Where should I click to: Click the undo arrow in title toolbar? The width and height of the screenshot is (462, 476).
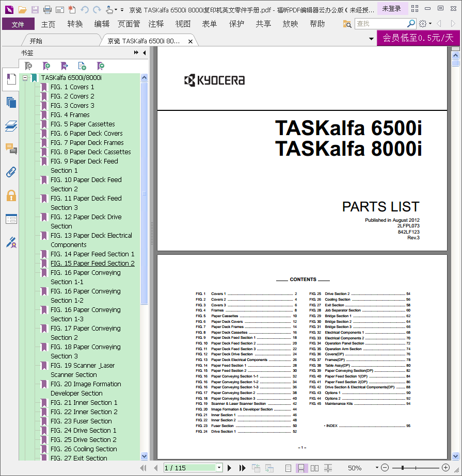click(85, 10)
